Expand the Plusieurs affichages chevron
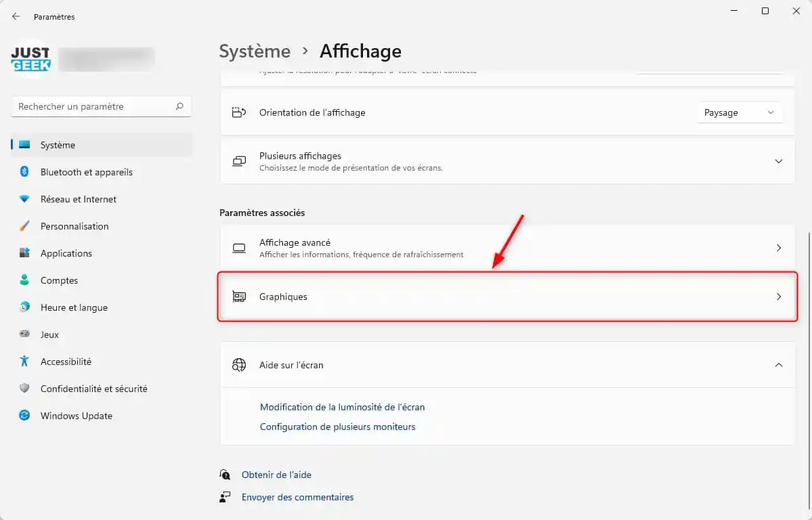812x520 pixels. 778,161
